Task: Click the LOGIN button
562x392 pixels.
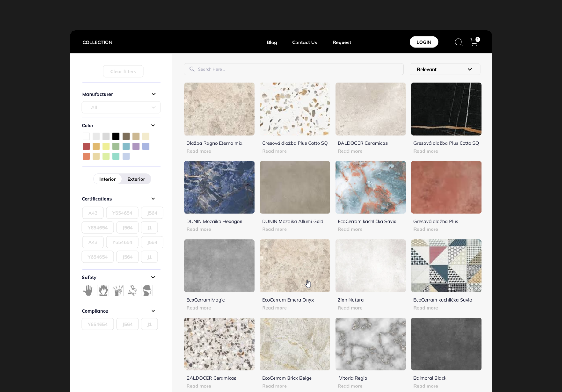Action: click(x=424, y=42)
